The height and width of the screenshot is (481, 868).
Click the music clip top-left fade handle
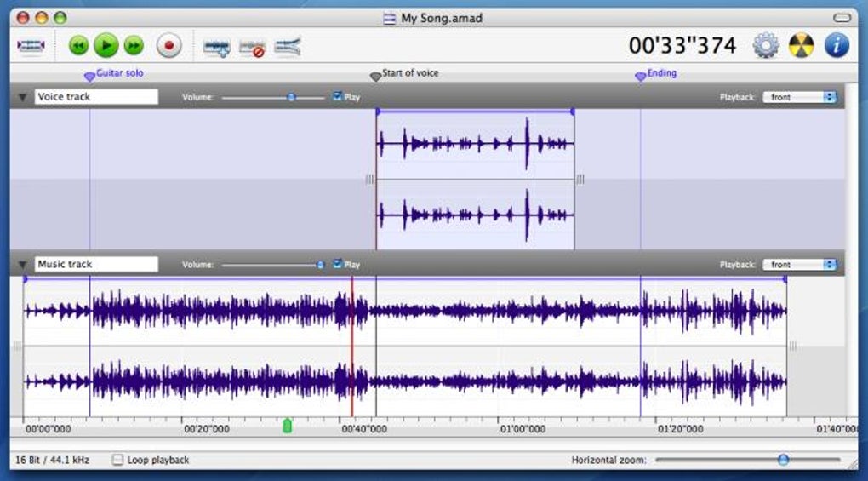25,279
